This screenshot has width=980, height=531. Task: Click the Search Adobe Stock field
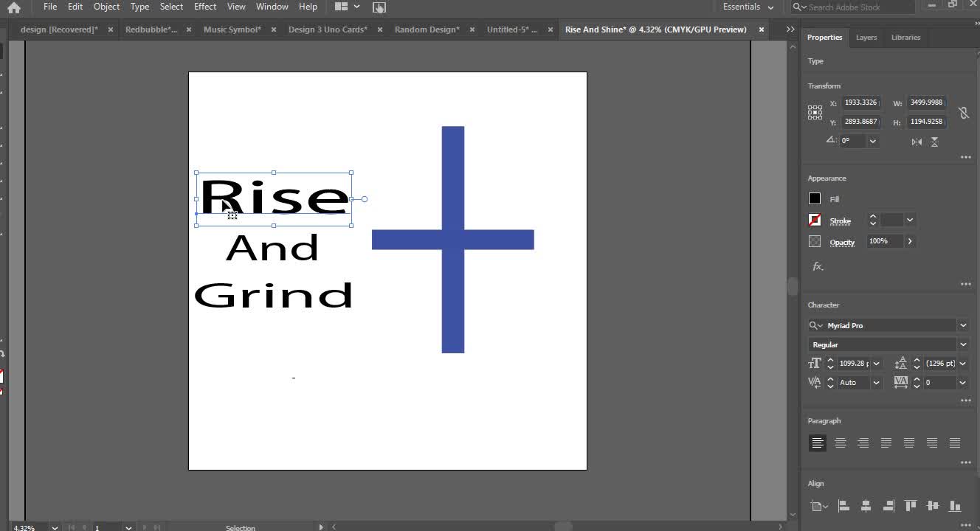(x=853, y=7)
